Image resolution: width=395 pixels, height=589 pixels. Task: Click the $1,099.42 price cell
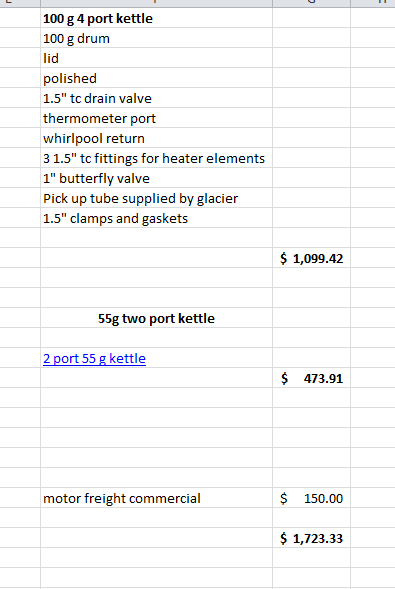pos(311,258)
